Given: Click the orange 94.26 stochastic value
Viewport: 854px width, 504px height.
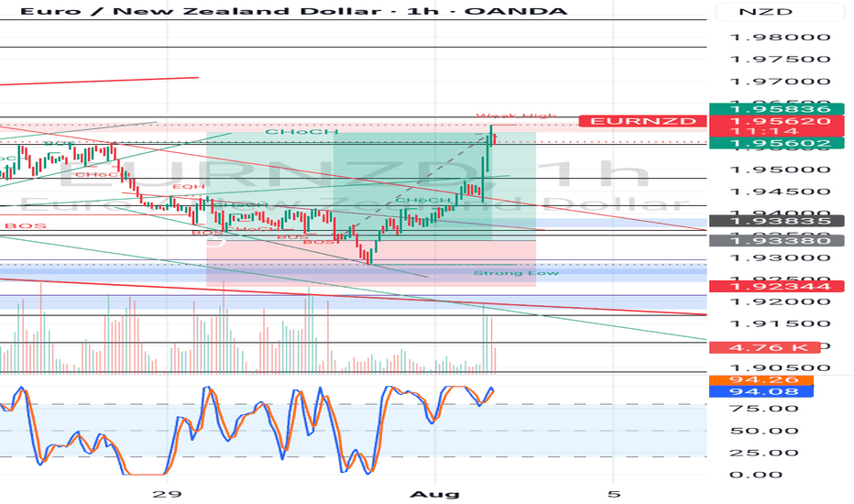Looking at the screenshot, I should [x=761, y=379].
